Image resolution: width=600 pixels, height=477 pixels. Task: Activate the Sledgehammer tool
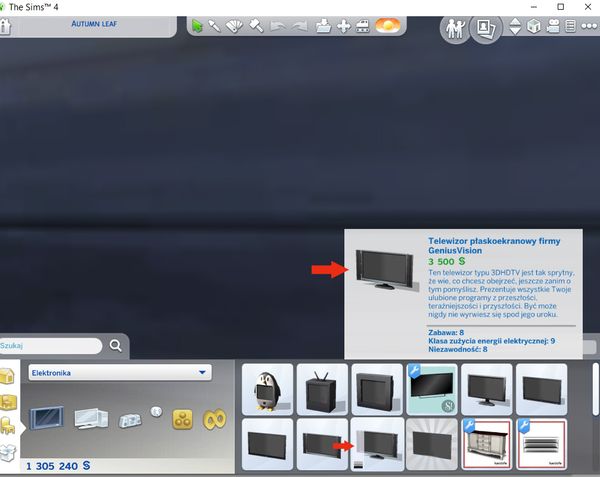tap(256, 26)
